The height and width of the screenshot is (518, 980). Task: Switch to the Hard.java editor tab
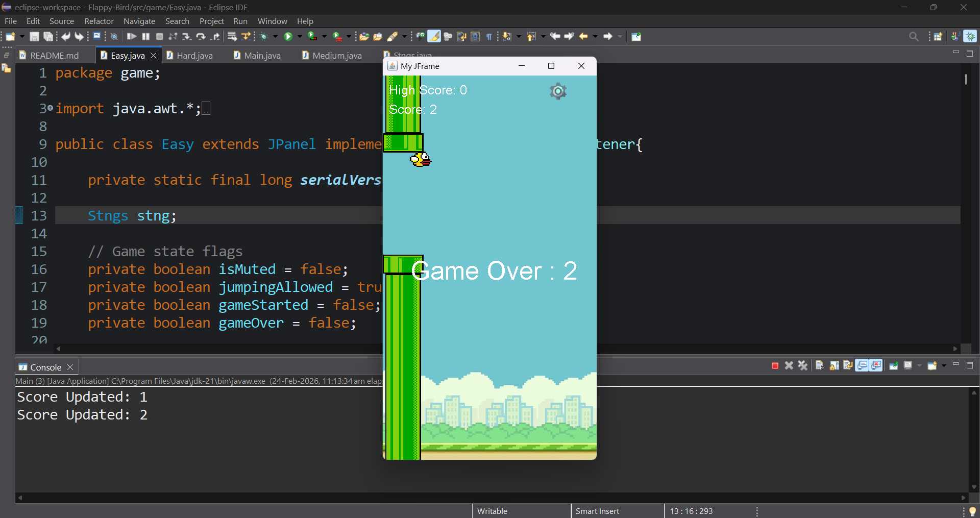[194, 56]
